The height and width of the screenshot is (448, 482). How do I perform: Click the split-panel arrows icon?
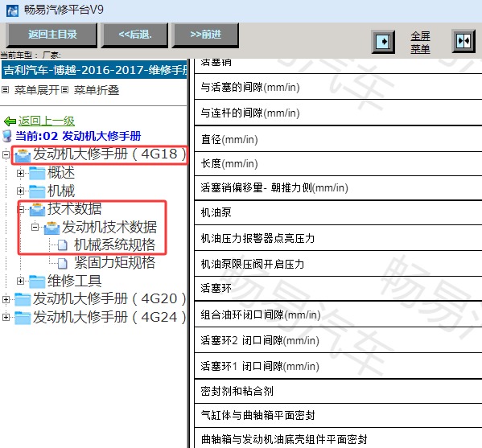(463, 41)
